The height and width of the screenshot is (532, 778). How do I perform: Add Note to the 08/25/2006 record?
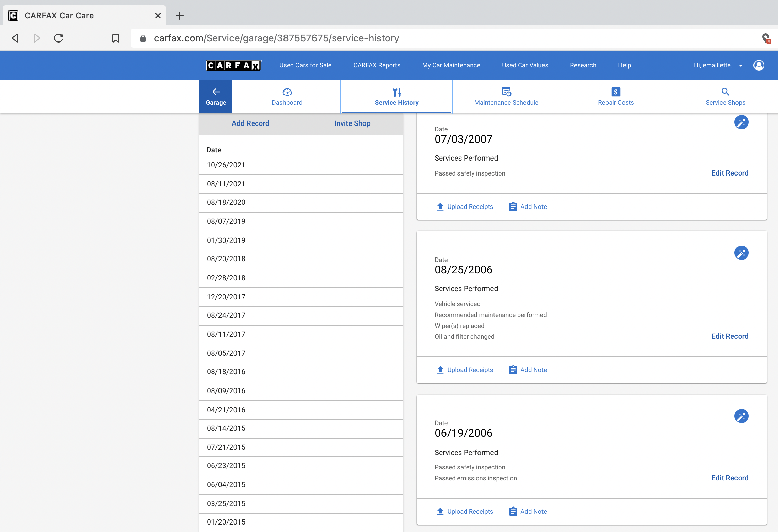[528, 370]
